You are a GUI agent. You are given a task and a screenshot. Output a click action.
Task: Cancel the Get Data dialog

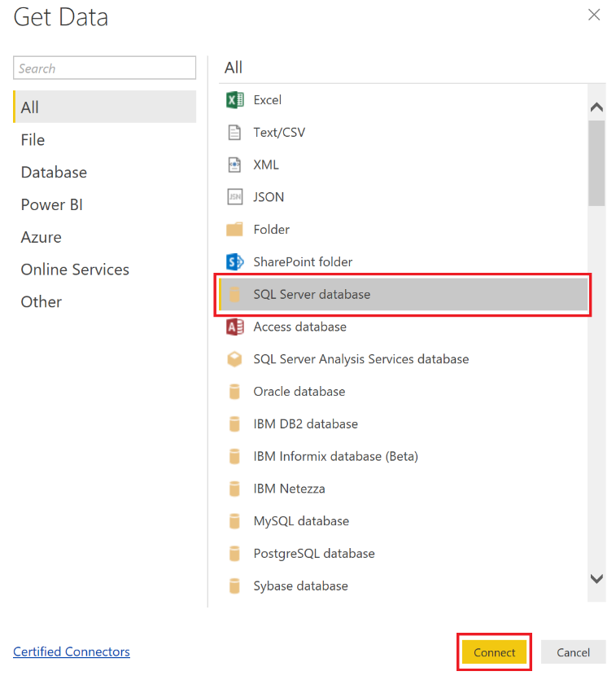coord(573,652)
